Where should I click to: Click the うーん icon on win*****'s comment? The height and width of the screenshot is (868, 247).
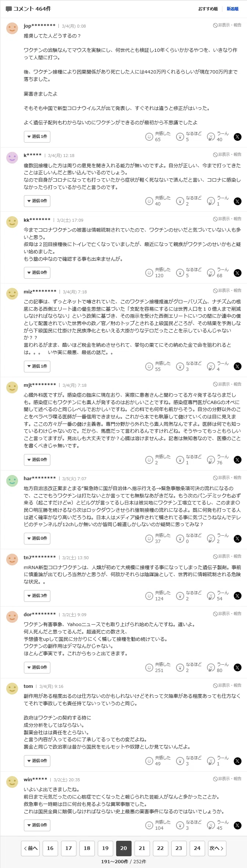[x=211, y=825]
